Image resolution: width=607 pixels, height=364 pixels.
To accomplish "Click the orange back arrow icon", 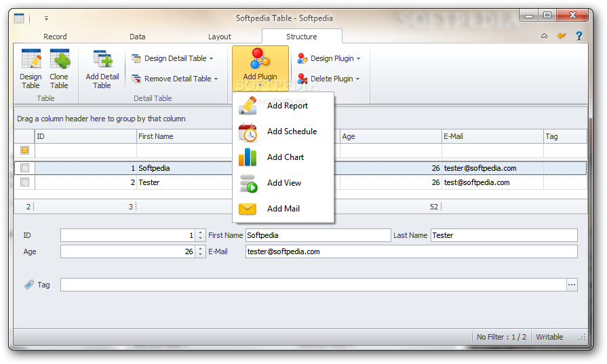I will pos(562,36).
